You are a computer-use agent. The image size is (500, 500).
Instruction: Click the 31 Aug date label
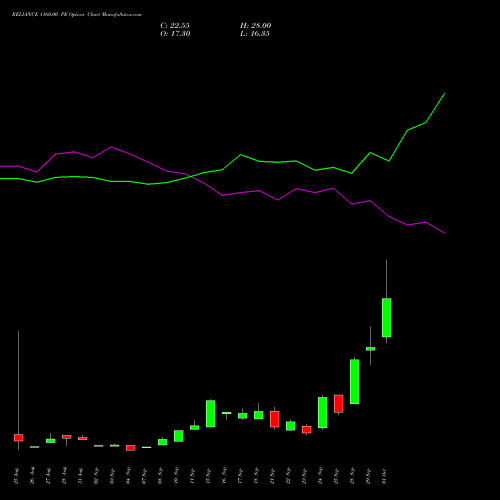point(80,476)
